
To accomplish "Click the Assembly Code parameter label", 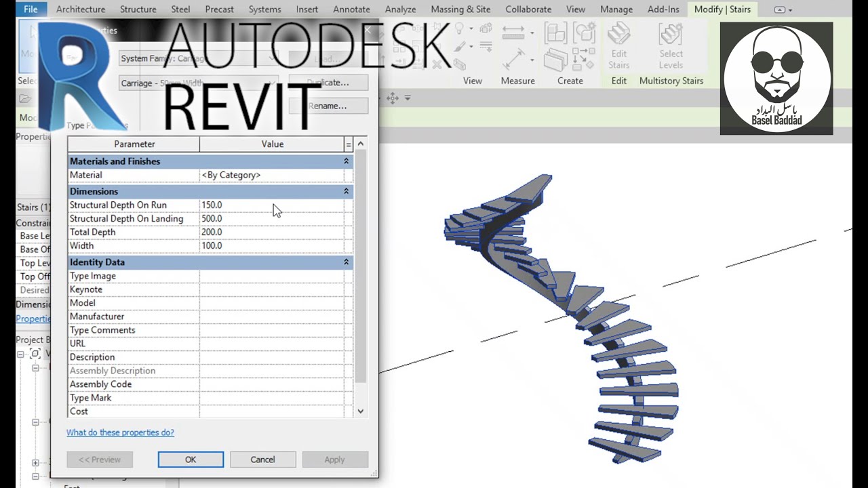I will click(100, 384).
